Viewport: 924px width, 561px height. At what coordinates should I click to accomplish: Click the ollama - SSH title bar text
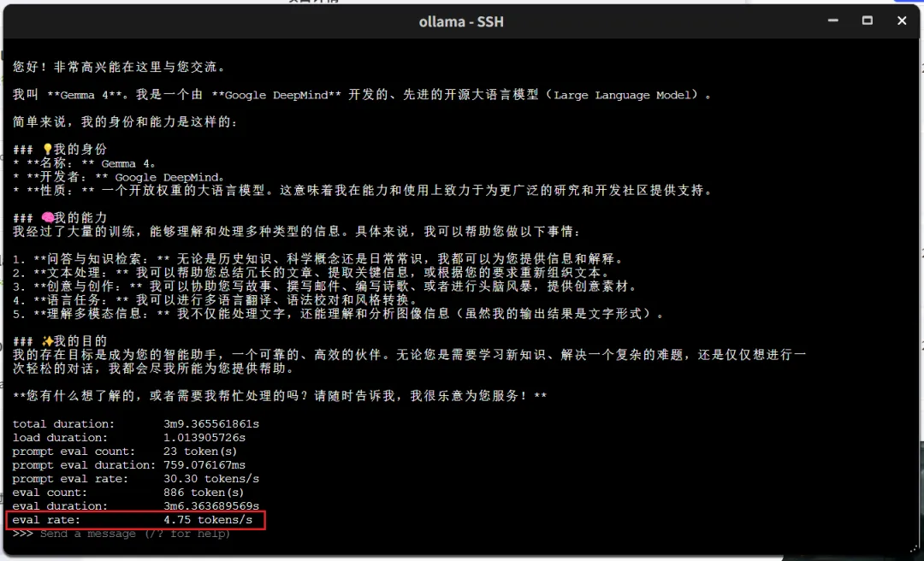point(461,21)
